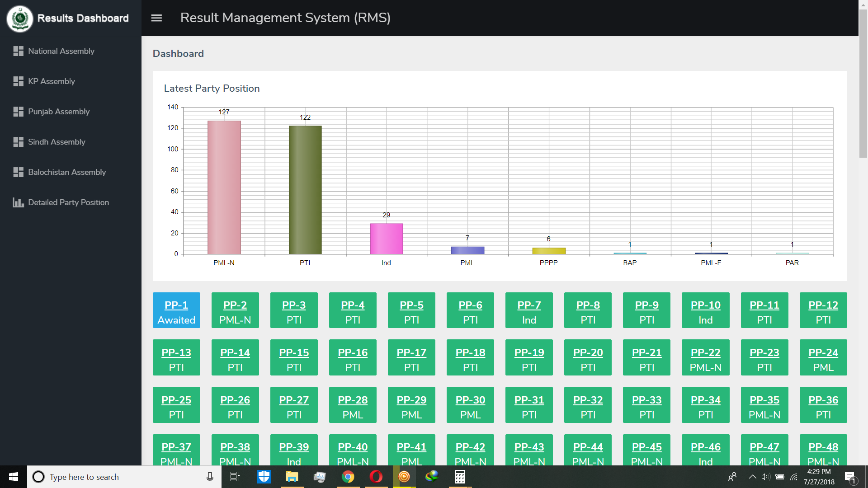Click the Detailed Party Position chart icon

tap(18, 202)
